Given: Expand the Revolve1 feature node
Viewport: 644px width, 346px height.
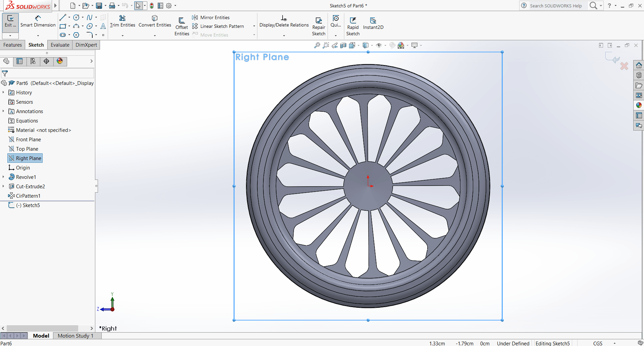Looking at the screenshot, I should 3,177.
